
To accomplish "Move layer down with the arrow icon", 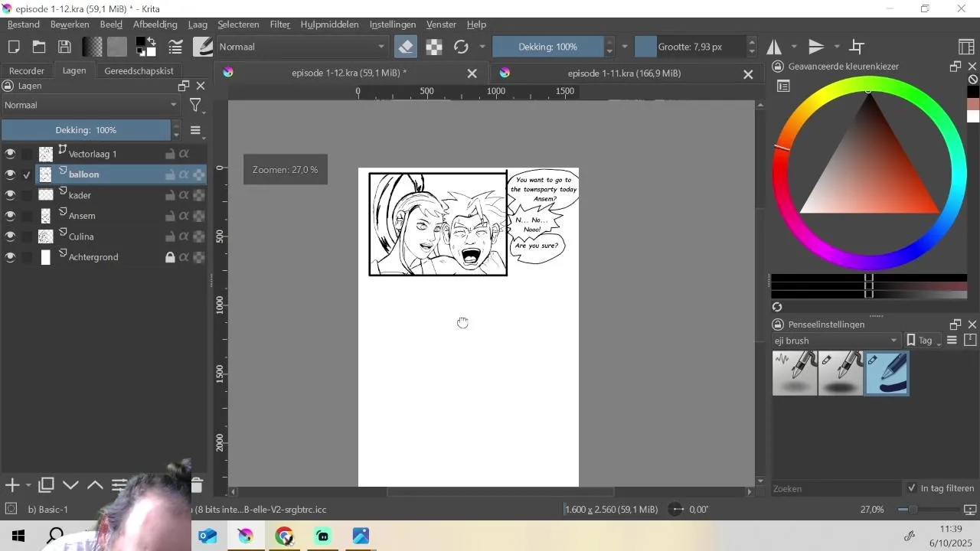I will pyautogui.click(x=70, y=485).
